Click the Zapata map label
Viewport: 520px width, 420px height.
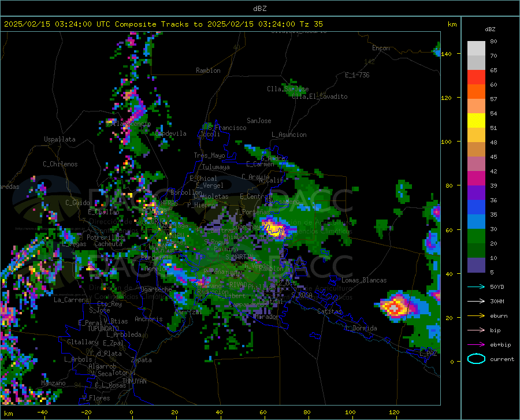click(x=142, y=360)
